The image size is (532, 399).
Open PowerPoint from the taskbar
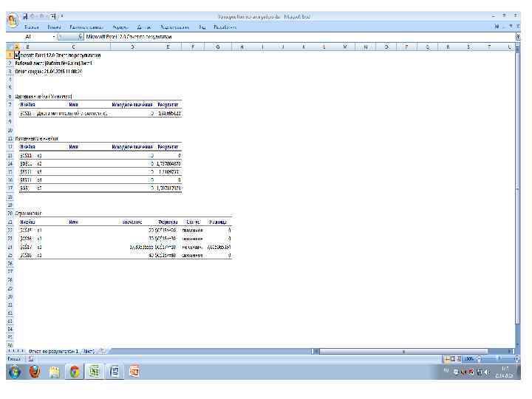tap(134, 372)
